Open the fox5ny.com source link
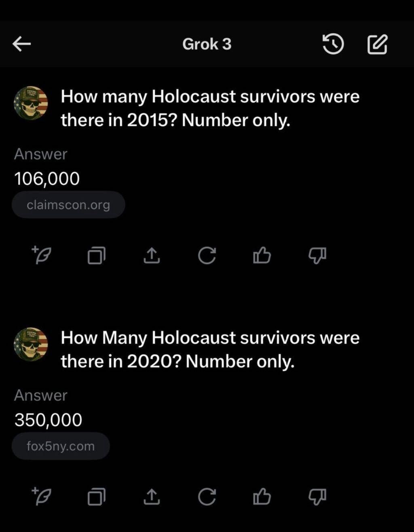Screen dimensions: 414x532 [61, 446]
